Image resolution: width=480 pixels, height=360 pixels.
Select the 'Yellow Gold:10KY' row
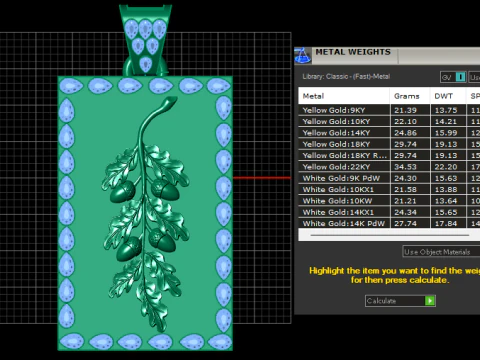(x=389, y=122)
